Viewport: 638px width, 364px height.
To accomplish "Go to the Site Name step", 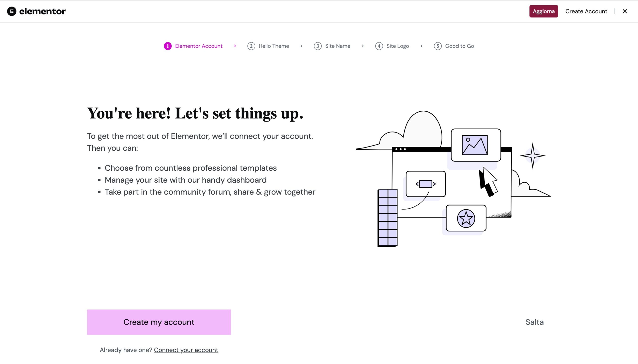I will [337, 46].
